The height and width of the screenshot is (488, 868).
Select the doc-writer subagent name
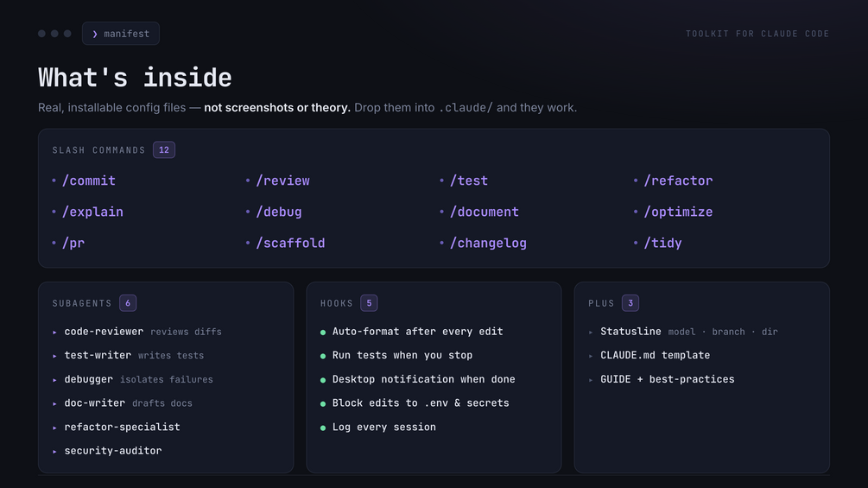pyautogui.click(x=95, y=402)
